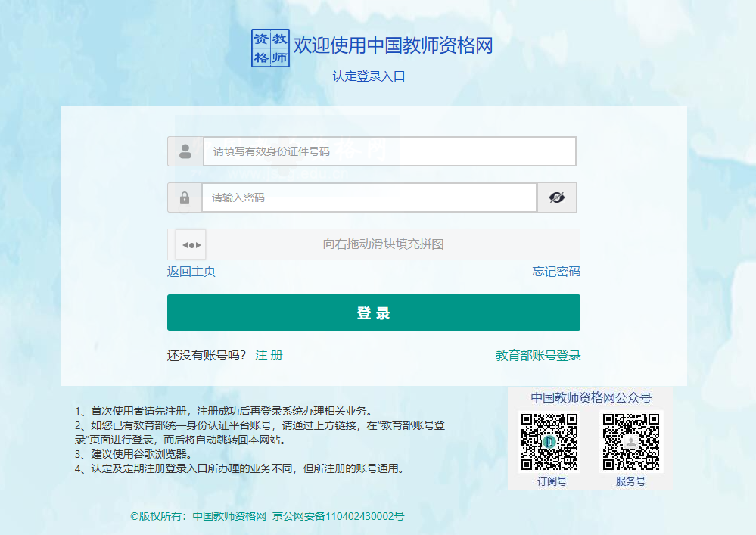Focus the ID number input field
Viewport: 756px width, 535px height.
[x=389, y=151]
